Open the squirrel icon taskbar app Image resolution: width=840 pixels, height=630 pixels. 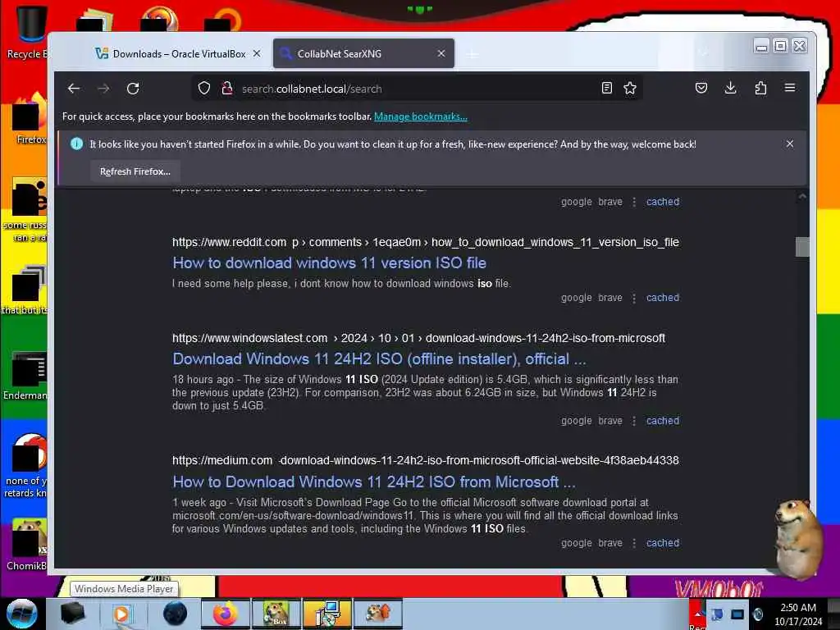click(x=377, y=614)
